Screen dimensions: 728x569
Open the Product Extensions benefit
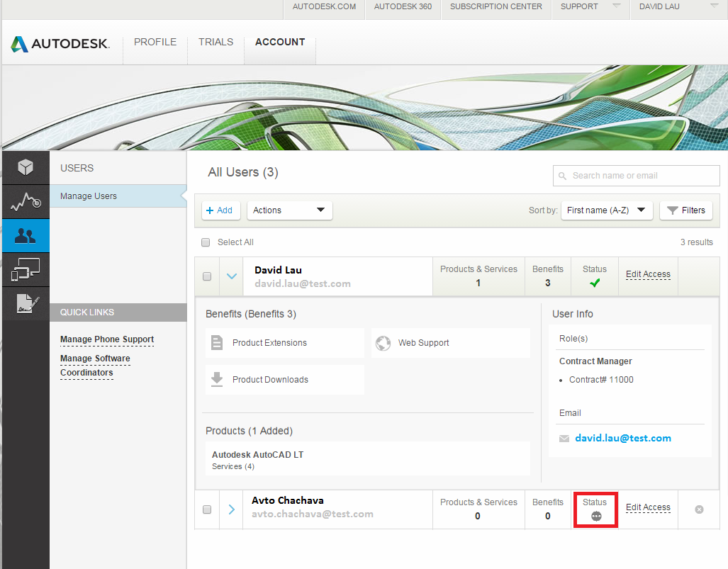[284, 343]
